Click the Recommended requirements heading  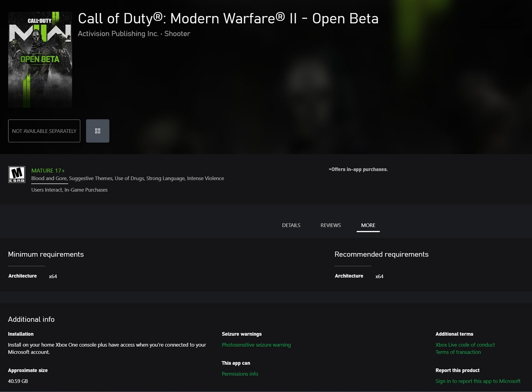coord(381,254)
